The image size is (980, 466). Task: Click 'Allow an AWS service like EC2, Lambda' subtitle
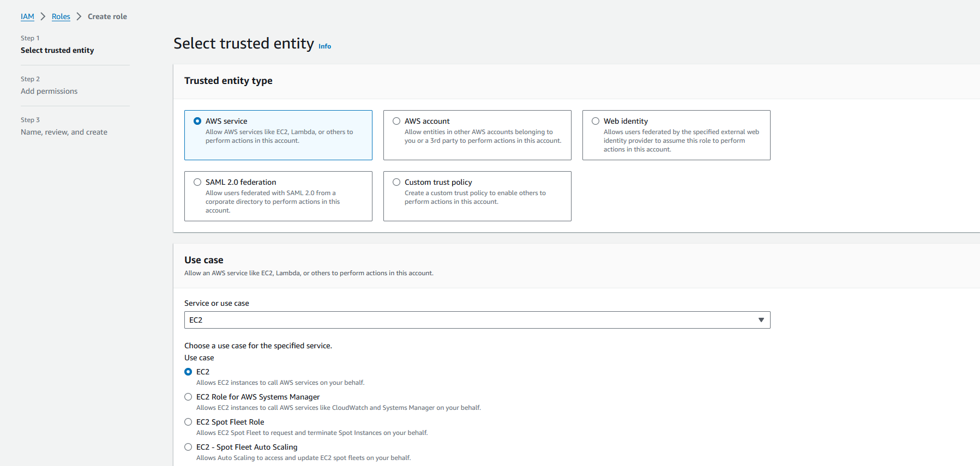[x=309, y=273]
